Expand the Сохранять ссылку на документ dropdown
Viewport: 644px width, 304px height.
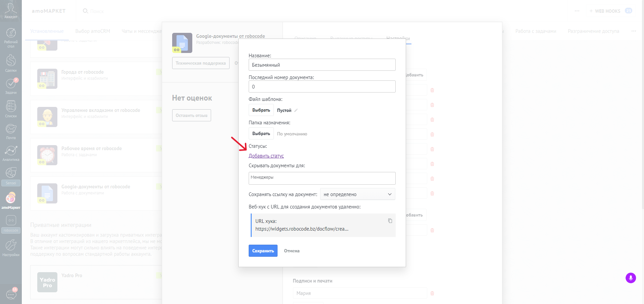pyautogui.click(x=357, y=194)
